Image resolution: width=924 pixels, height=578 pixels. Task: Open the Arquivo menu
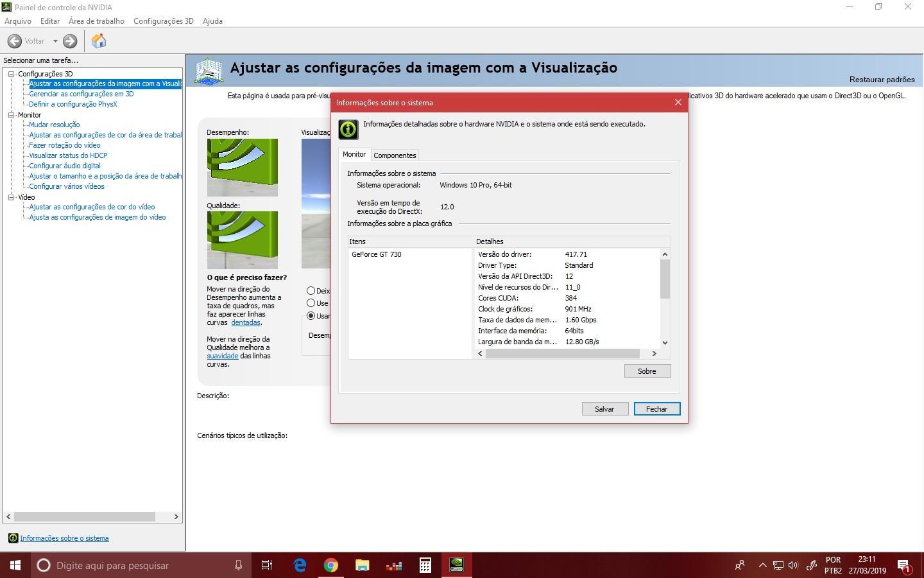point(18,21)
